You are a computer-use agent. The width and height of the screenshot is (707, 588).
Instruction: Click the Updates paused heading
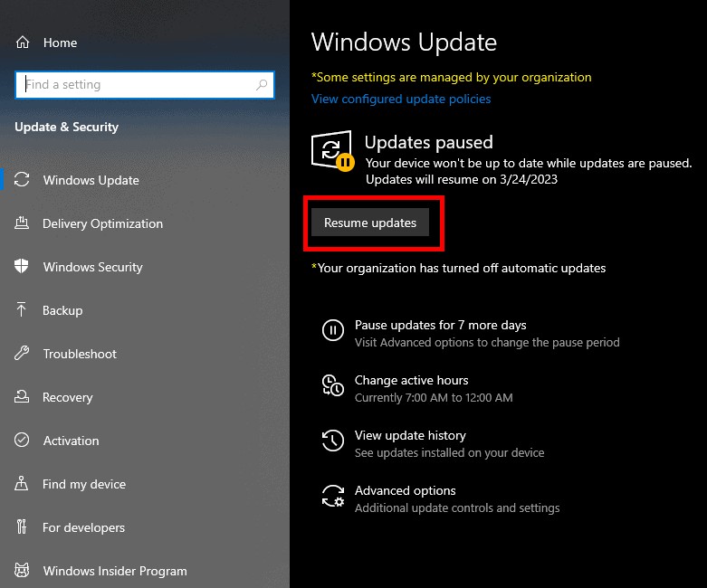coord(429,142)
